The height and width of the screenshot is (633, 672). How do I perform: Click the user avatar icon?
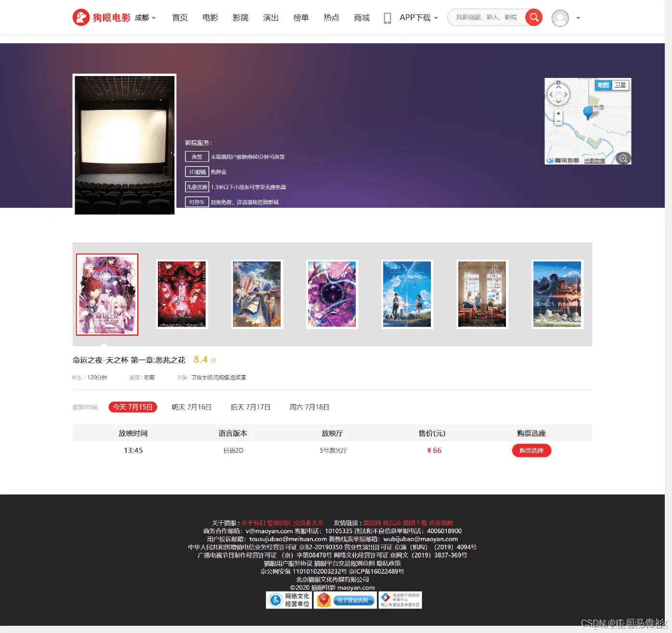coord(560,18)
